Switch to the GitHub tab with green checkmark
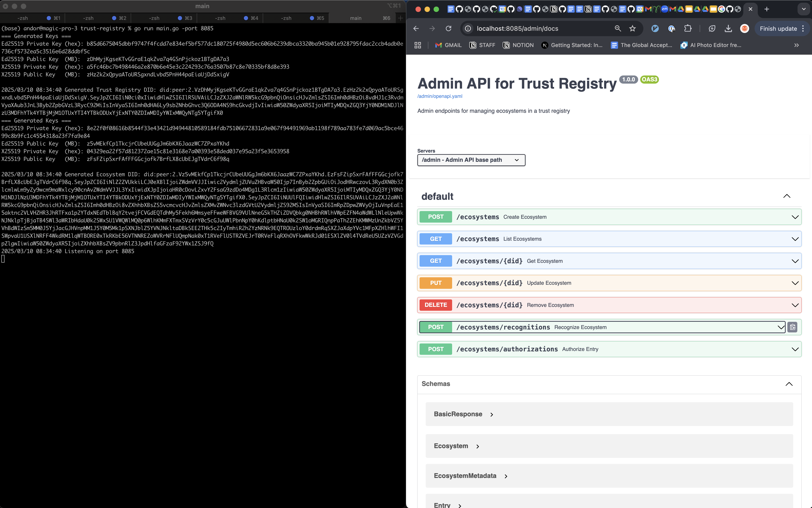 pyautogui.click(x=494, y=9)
